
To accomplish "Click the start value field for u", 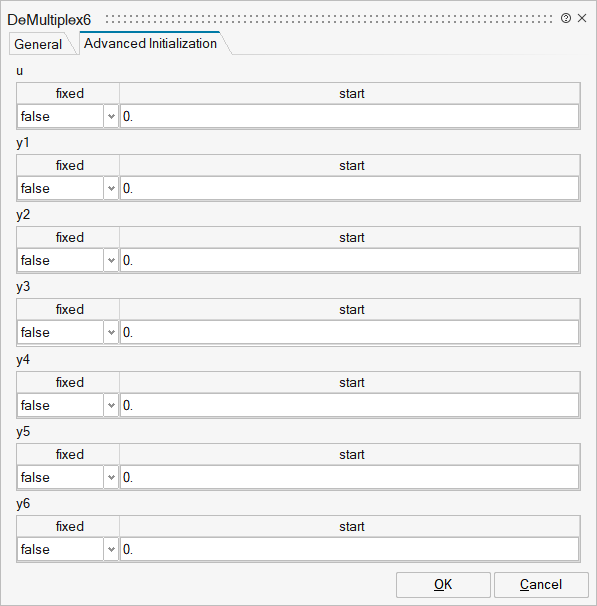I will [349, 116].
